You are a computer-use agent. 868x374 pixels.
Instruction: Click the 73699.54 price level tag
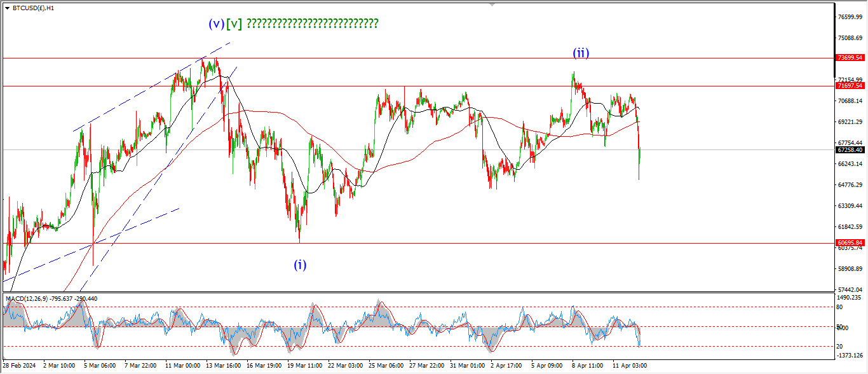coord(850,58)
